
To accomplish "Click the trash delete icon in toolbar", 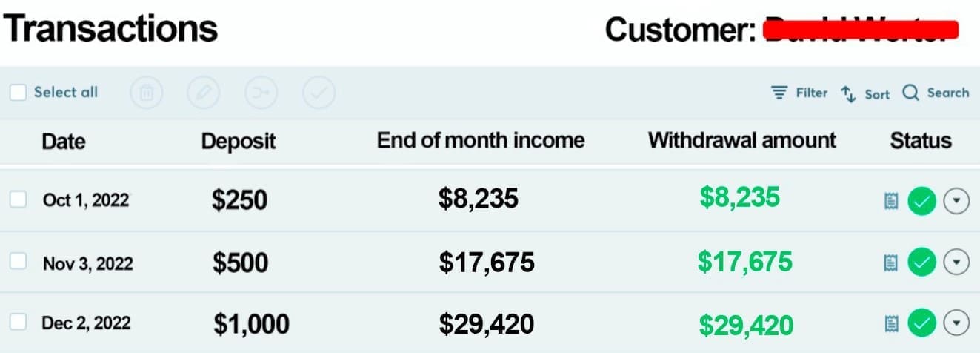I will [x=147, y=93].
